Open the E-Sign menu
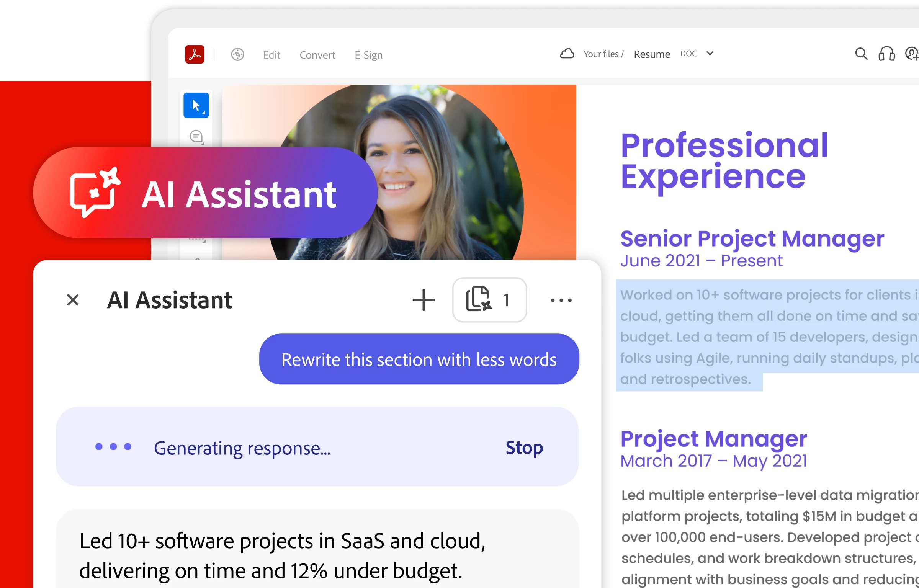Viewport: 919px width, 588px height. click(368, 55)
